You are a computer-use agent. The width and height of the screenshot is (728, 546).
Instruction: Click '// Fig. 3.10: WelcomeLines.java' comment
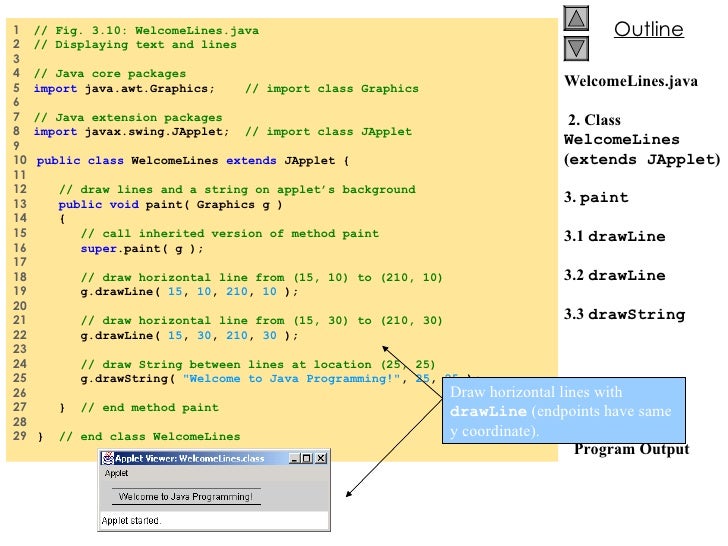pos(146,31)
